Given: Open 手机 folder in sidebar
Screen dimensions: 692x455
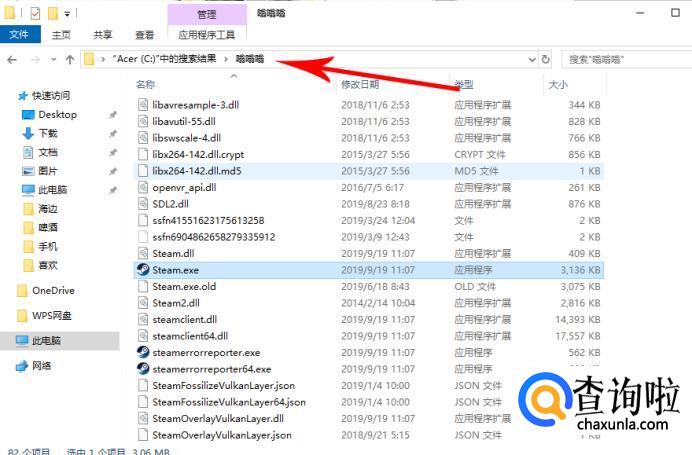Looking at the screenshot, I should (x=40, y=246).
